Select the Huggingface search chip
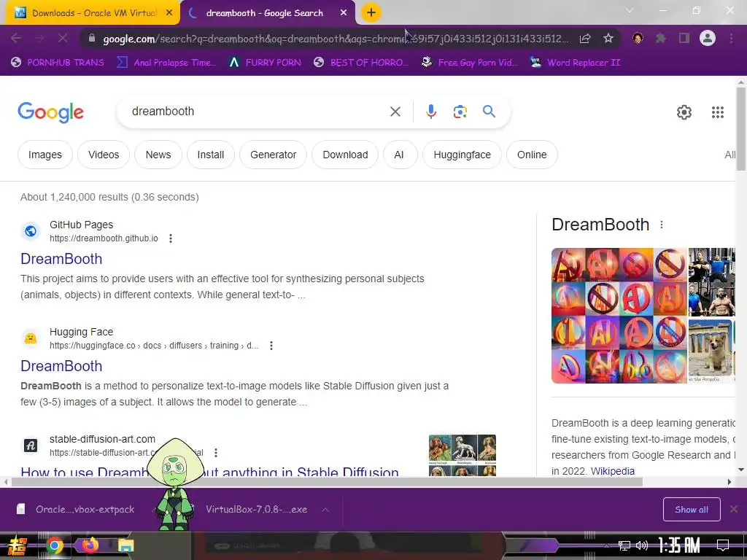 click(x=462, y=155)
